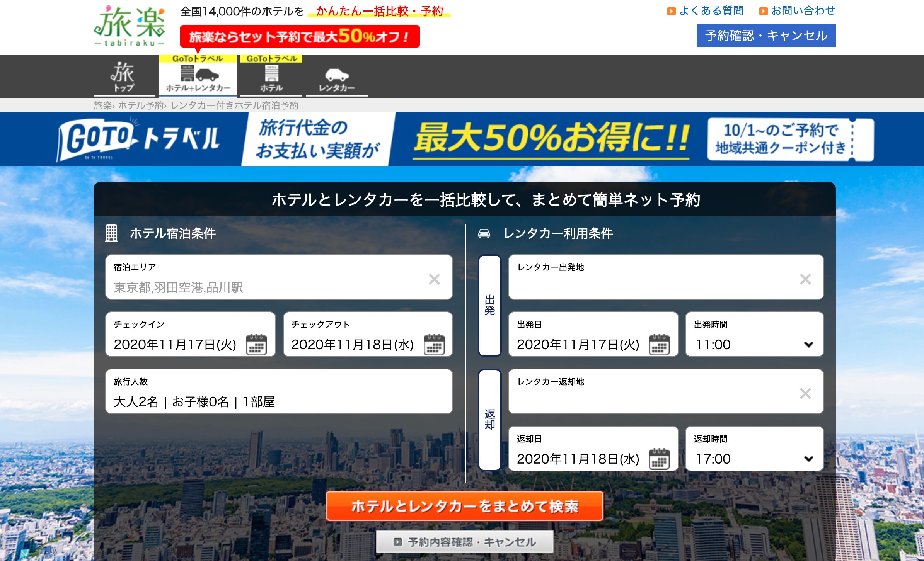Click the orange arrow icon by よくある質問
Image resolution: width=924 pixels, height=561 pixels.
point(672,11)
